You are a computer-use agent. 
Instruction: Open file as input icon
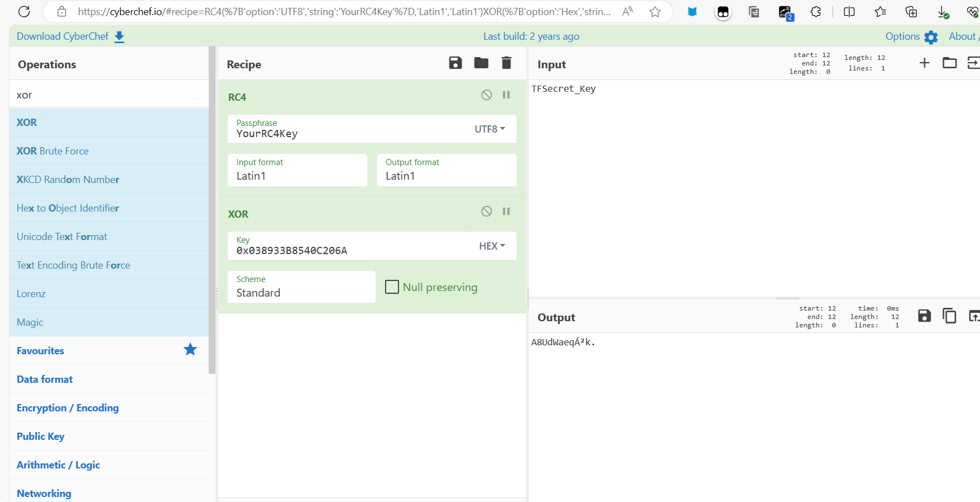(x=974, y=63)
